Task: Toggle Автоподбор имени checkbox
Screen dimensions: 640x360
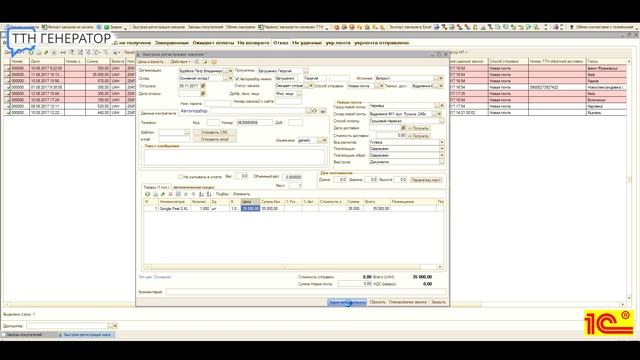Action: pyautogui.click(x=237, y=78)
